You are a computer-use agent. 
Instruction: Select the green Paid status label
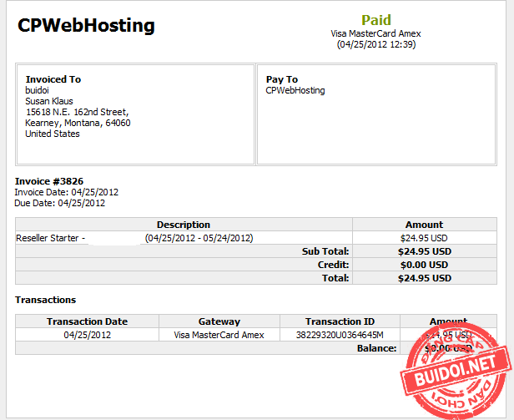(375, 19)
